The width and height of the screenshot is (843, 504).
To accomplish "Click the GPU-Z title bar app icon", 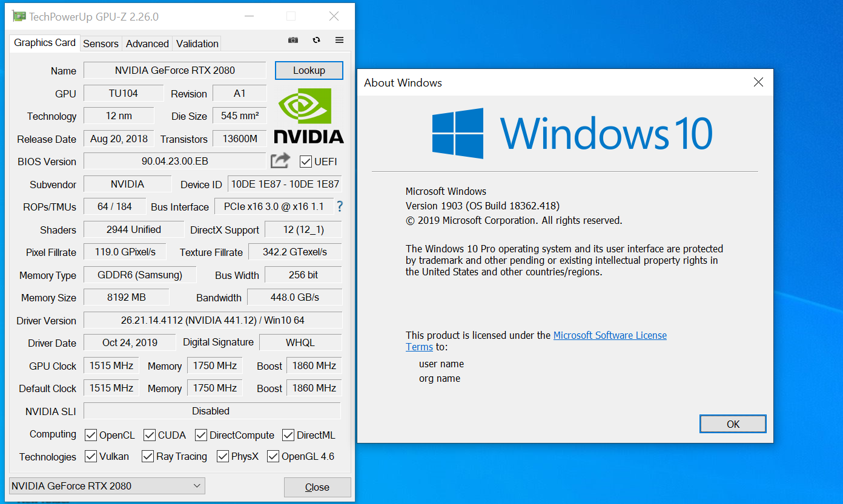I will [19, 16].
